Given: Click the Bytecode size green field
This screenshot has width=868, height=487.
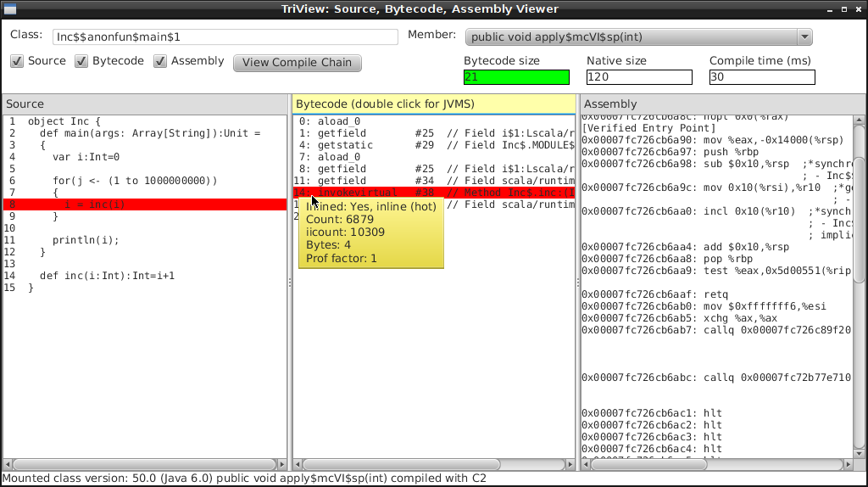Looking at the screenshot, I should (516, 77).
